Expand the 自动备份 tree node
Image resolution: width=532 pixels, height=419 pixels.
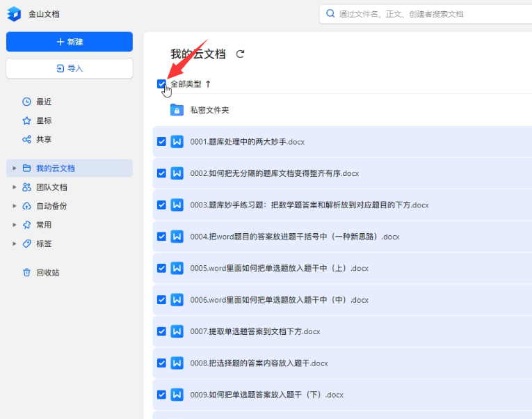pos(14,206)
